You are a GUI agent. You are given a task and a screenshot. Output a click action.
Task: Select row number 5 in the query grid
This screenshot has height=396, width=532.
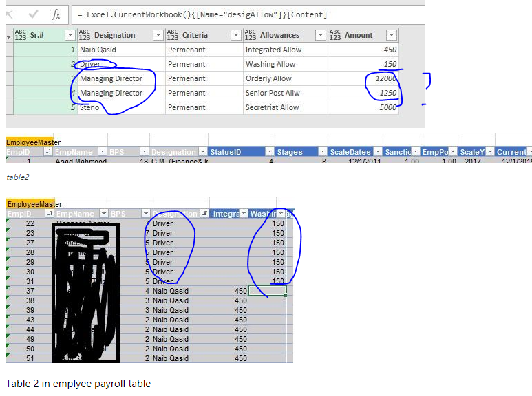click(45, 107)
